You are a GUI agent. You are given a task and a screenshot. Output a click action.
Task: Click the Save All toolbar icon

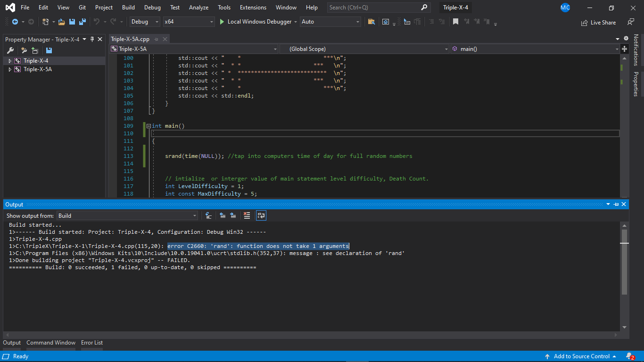(83, 22)
